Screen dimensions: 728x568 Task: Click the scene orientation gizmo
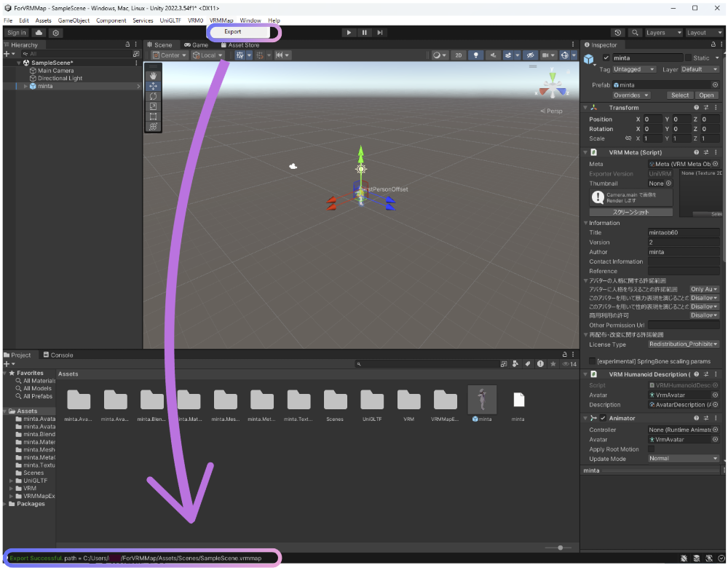(552, 84)
